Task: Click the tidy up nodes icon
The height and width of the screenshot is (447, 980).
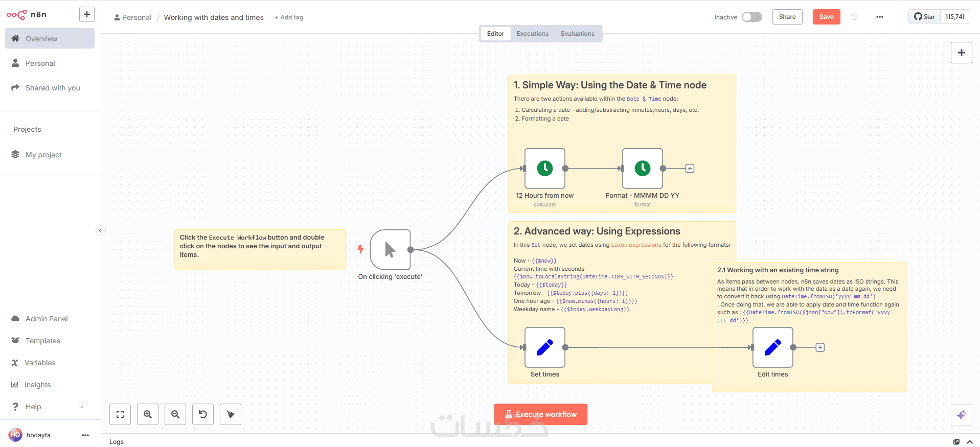Action: [231, 414]
